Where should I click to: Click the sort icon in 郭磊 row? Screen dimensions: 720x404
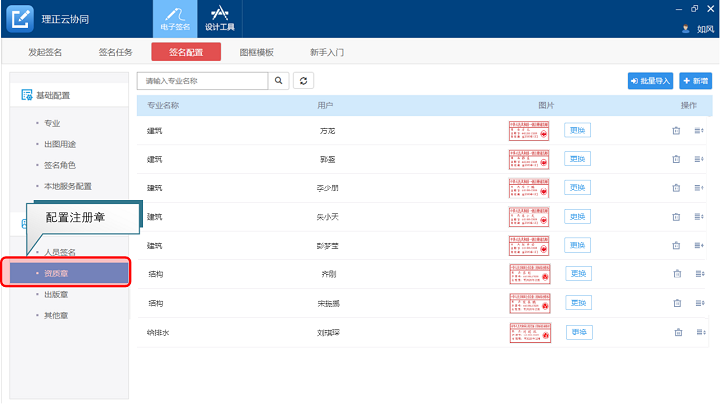pyautogui.click(x=699, y=159)
